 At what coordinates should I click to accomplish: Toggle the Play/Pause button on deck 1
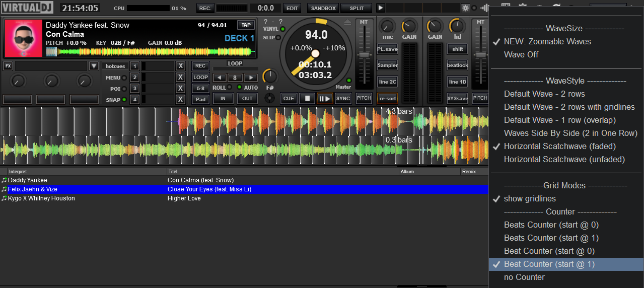pyautogui.click(x=325, y=99)
